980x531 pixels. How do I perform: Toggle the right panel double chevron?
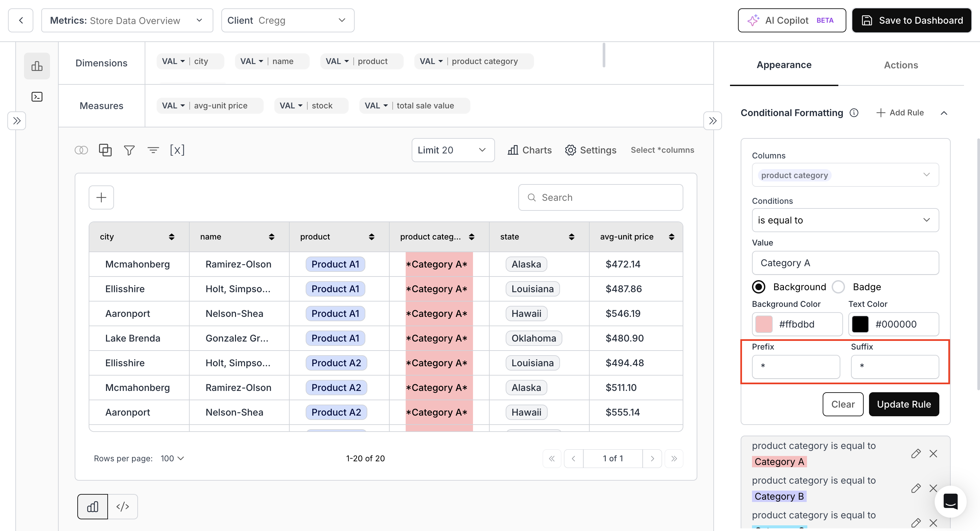[x=713, y=121]
